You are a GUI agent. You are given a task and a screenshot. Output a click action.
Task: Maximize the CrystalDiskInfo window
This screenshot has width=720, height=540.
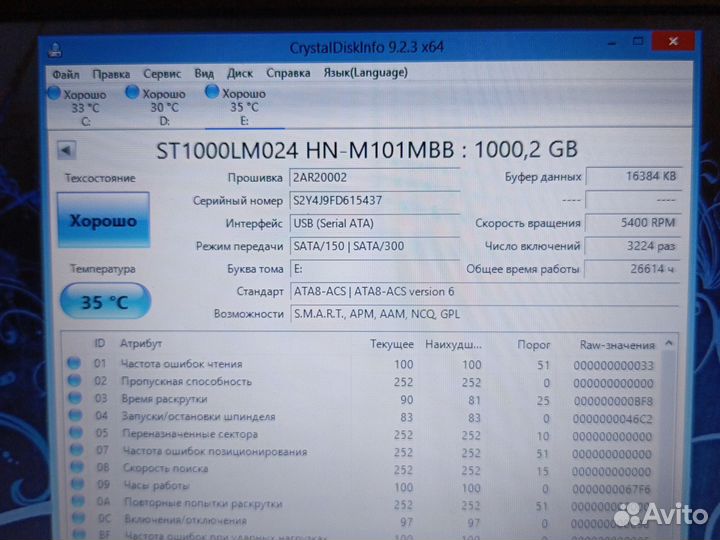tap(638, 42)
